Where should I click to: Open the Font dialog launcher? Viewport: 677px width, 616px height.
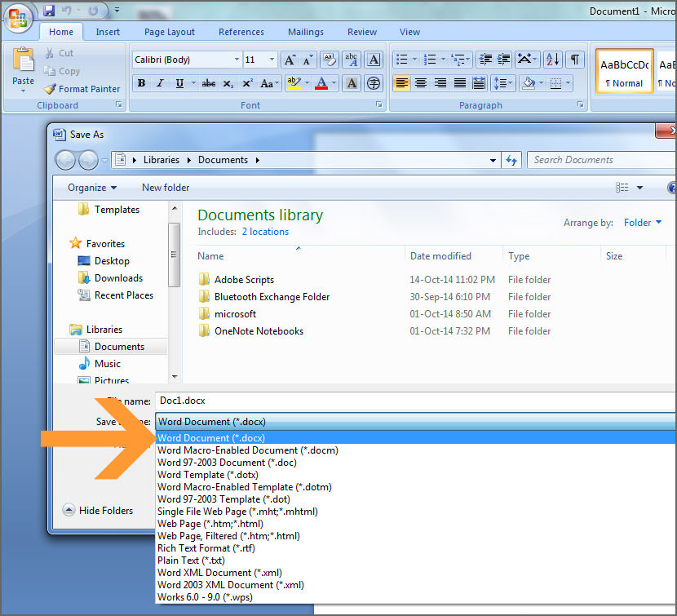(379, 104)
